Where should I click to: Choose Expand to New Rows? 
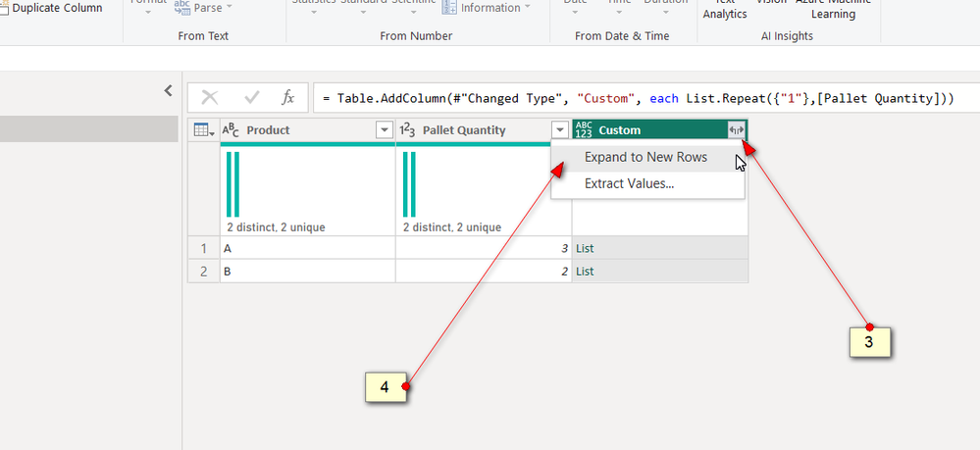[645, 158]
